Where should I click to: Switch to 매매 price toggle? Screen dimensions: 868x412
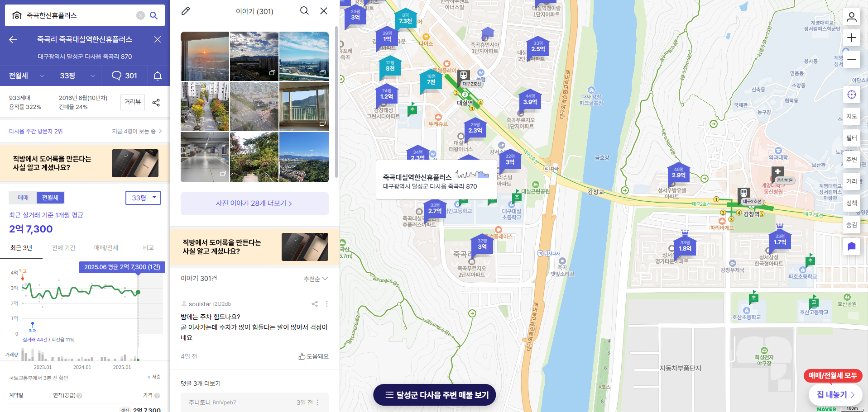pyautogui.click(x=23, y=198)
